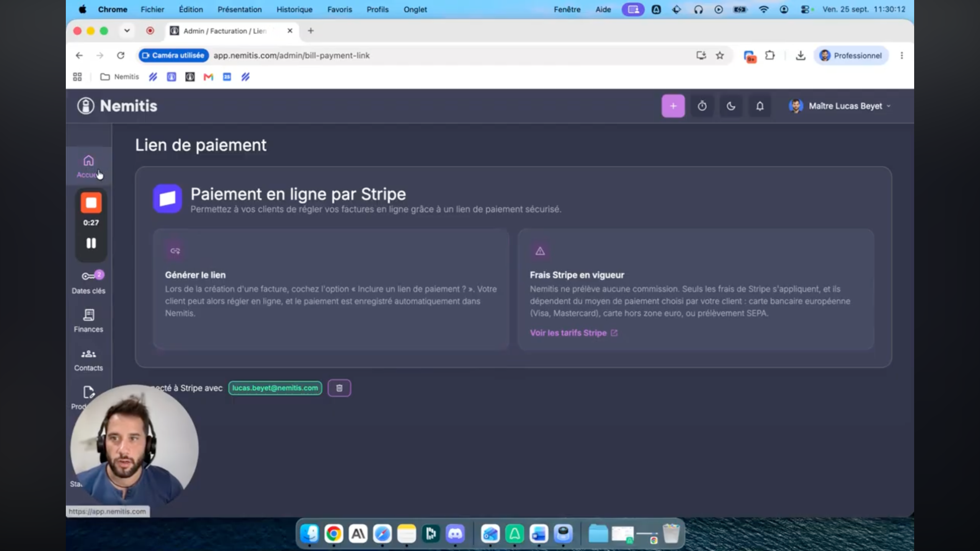Viewport: 980px width, 551px height.
Task: Delete the Stripe connection trash button
Action: pos(339,388)
